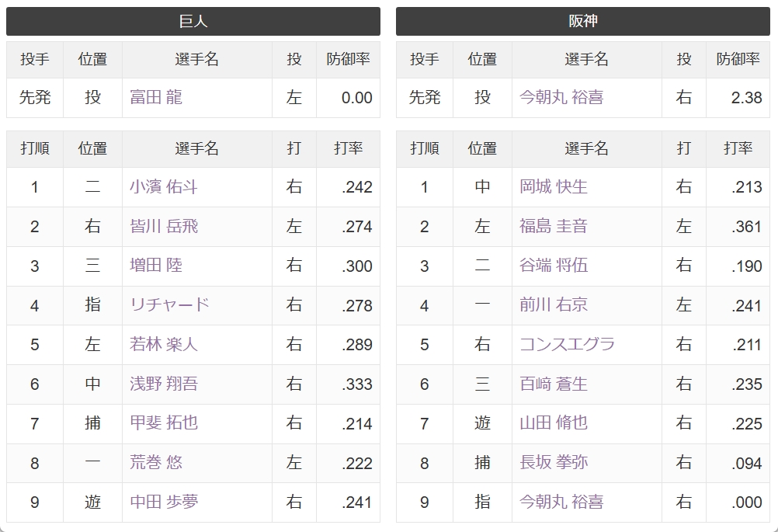Select catcher 甲斐 拓也 link

coord(164,422)
